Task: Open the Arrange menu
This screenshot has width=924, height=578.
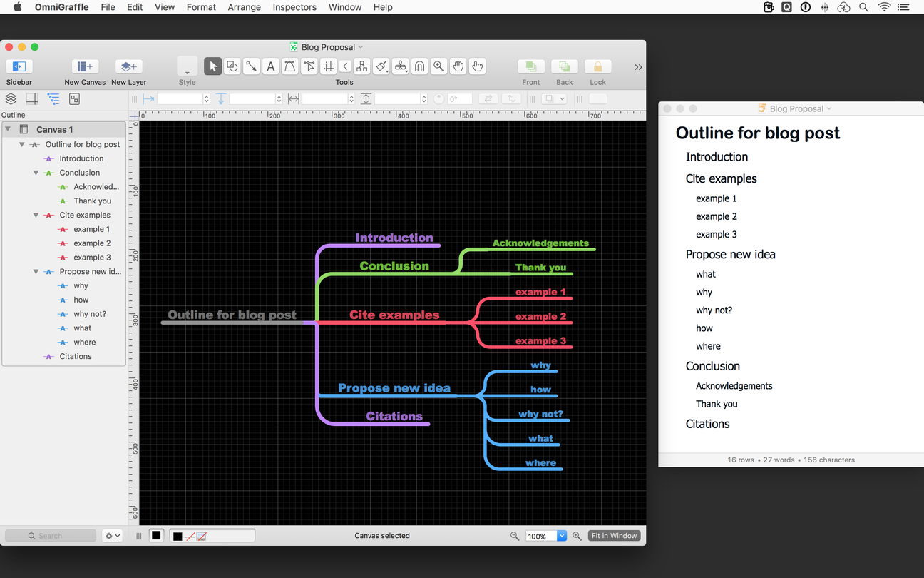Action: click(x=245, y=7)
